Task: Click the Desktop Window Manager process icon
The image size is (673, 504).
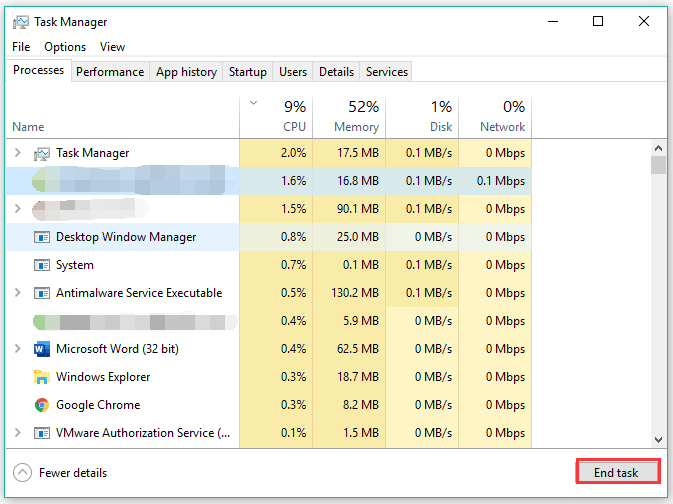Action: tap(42, 237)
